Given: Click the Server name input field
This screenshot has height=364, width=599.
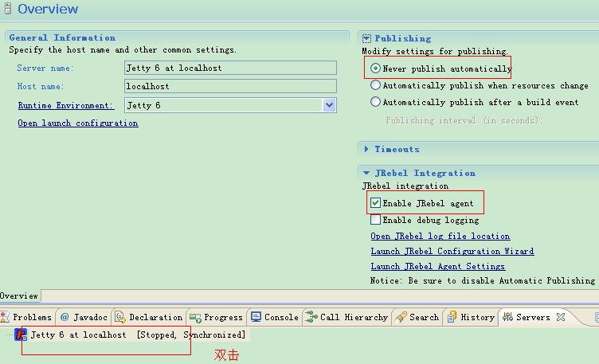Looking at the screenshot, I should [x=230, y=68].
